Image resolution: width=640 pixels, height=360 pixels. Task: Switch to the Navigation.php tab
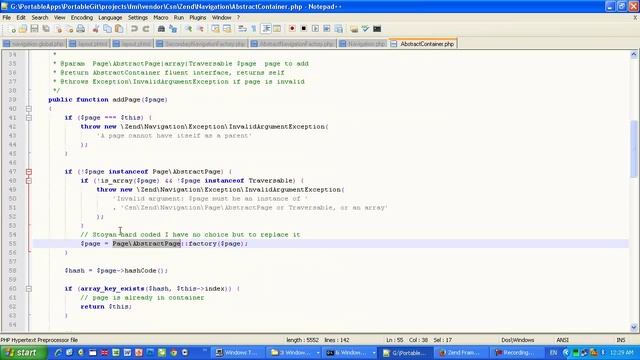[362, 44]
